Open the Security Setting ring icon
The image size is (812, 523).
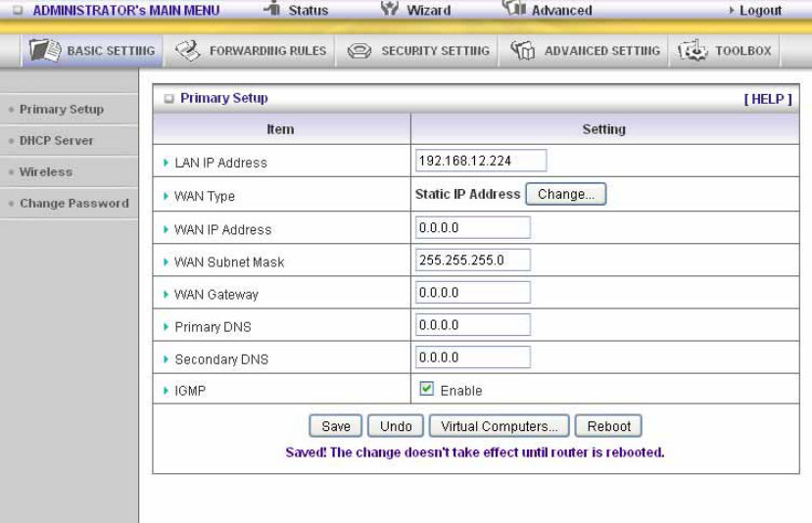(x=358, y=51)
